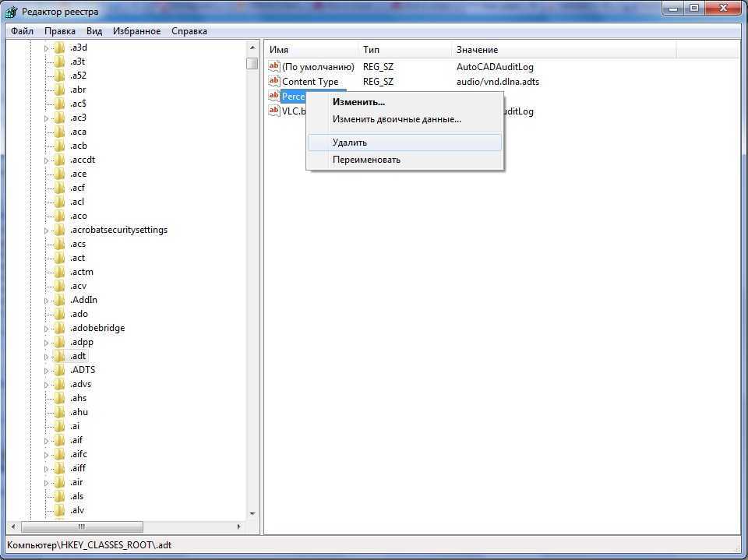Image resolution: width=748 pixels, height=560 pixels.
Task: Expand the .advs registry key
Action: tap(46, 385)
